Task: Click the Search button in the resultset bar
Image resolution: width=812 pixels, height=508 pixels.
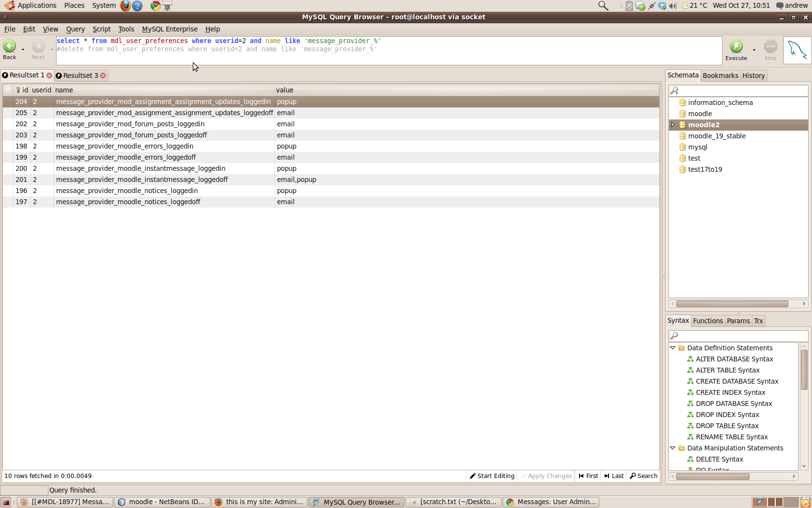Action: 643,476
